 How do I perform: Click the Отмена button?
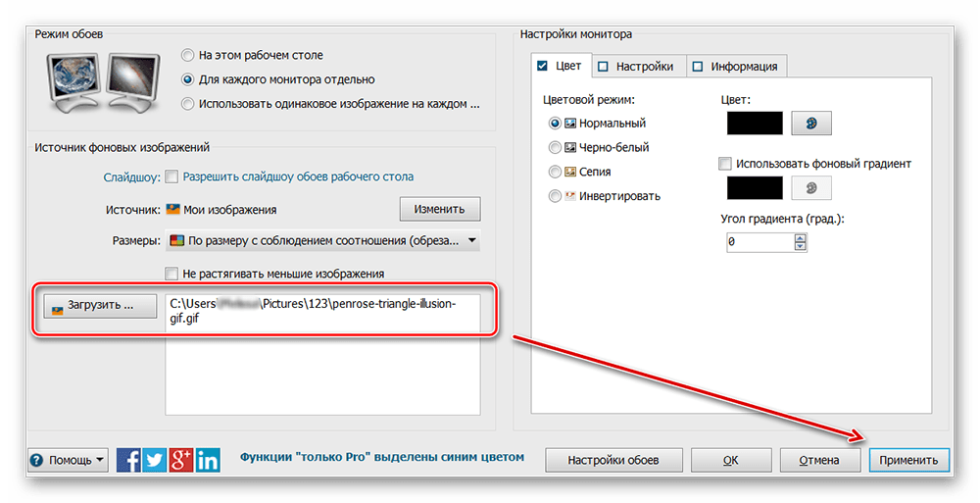tap(818, 461)
